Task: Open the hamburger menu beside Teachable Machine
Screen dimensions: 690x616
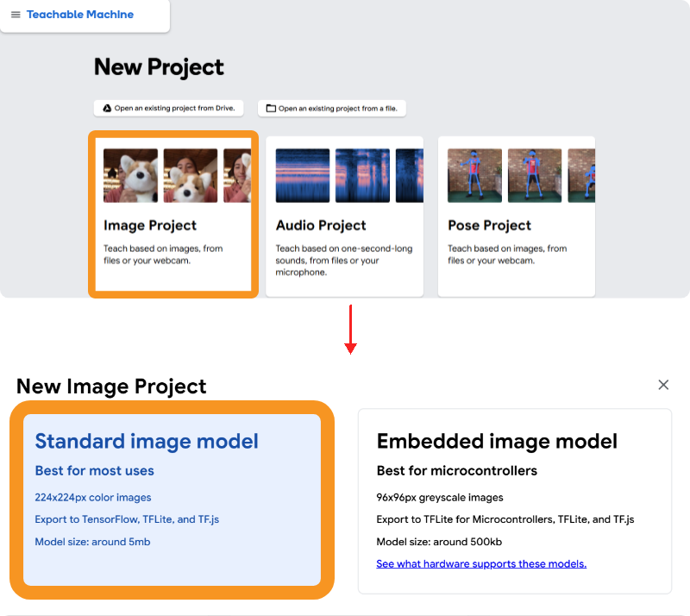Action: point(16,15)
